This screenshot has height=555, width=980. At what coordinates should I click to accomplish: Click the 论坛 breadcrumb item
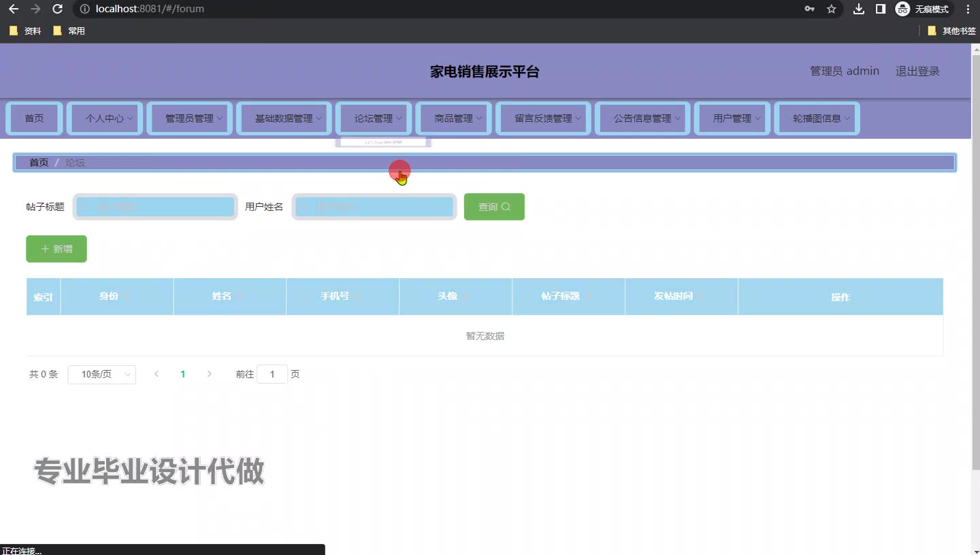coord(75,163)
